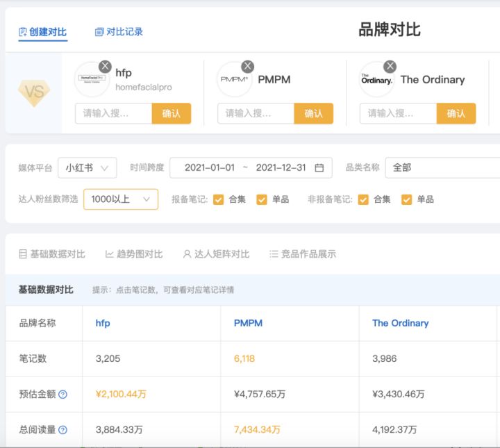Click 确认 button under PMPM
The width and height of the screenshot is (500, 448).
click(313, 113)
